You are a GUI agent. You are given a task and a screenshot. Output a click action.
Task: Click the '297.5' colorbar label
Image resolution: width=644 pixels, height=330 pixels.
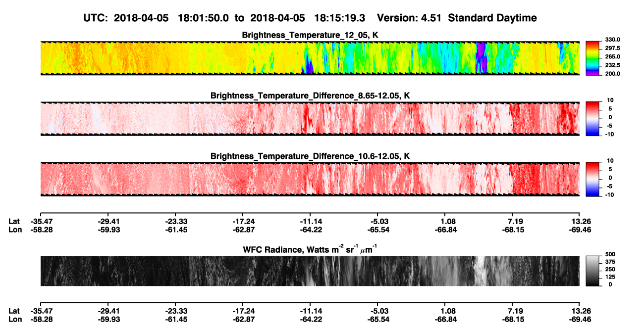click(x=612, y=48)
